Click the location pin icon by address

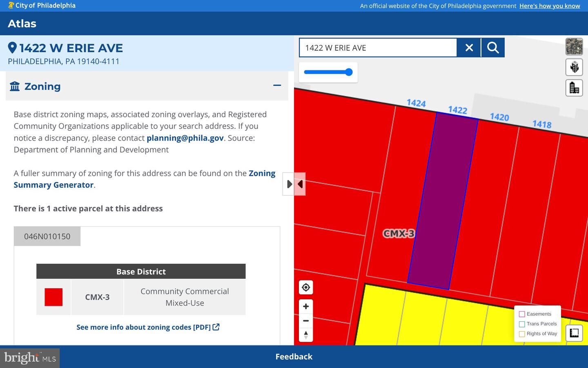coord(12,48)
